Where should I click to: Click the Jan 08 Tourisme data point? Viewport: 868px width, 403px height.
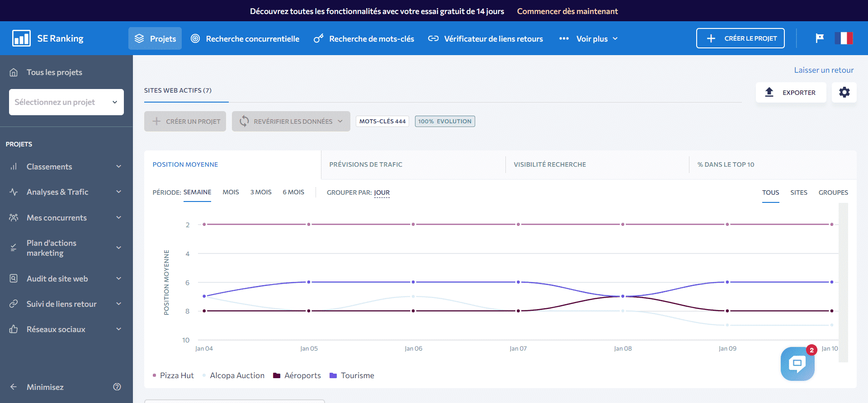pyautogui.click(x=623, y=296)
